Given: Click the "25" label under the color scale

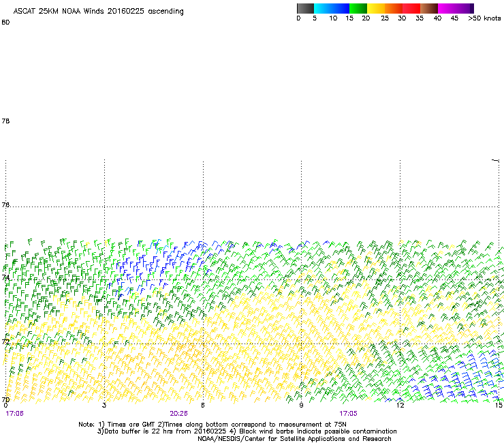Looking at the screenshot, I should [385, 18].
